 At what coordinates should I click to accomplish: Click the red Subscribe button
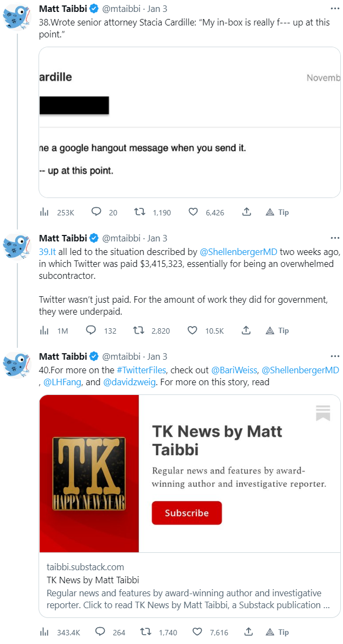click(187, 513)
